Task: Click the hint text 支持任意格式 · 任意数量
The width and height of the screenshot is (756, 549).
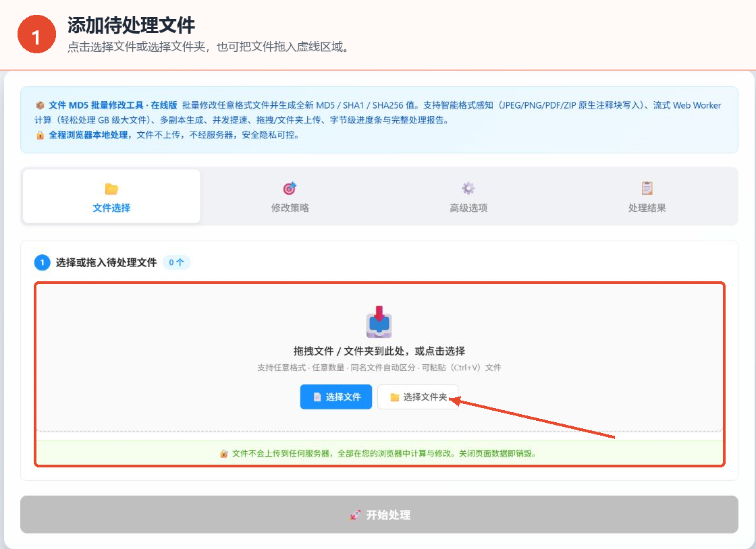Action: 301,368
